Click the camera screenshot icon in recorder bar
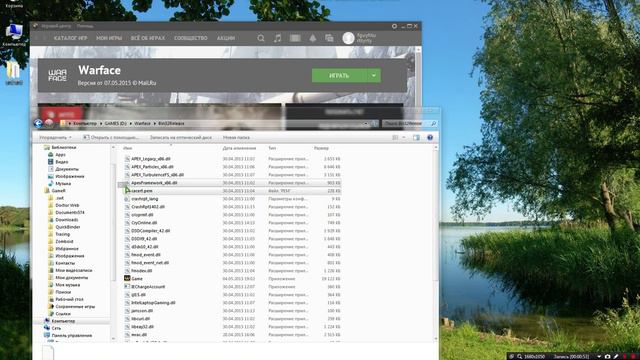Screen dimensions: 640x360 pyautogui.click(x=607, y=356)
